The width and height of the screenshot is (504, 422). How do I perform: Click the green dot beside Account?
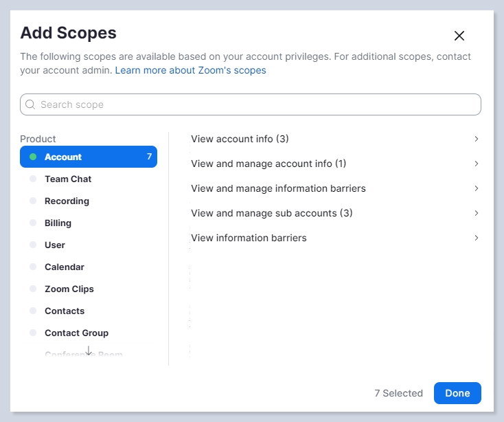pyautogui.click(x=33, y=157)
